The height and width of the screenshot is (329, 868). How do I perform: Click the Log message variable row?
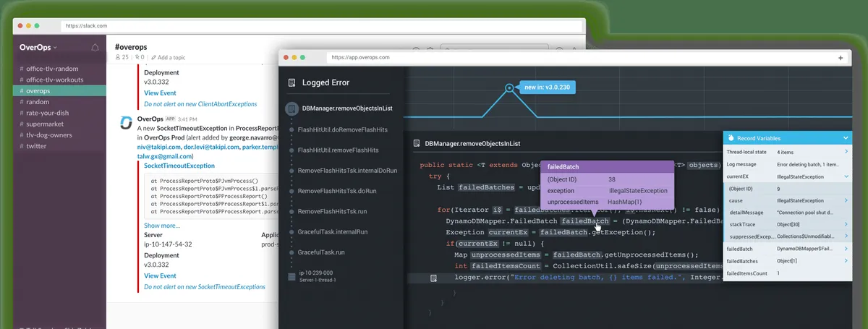tap(788, 164)
